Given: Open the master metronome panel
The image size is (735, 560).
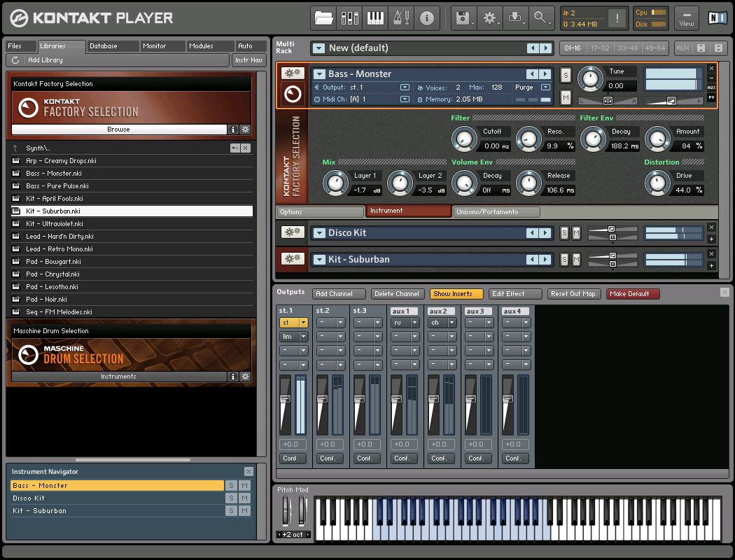Looking at the screenshot, I should point(400,18).
